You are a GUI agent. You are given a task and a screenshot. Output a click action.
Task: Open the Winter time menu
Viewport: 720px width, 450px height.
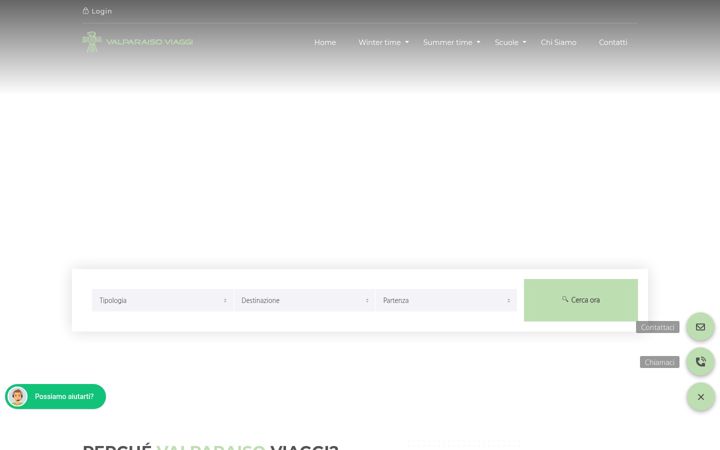pyautogui.click(x=379, y=42)
